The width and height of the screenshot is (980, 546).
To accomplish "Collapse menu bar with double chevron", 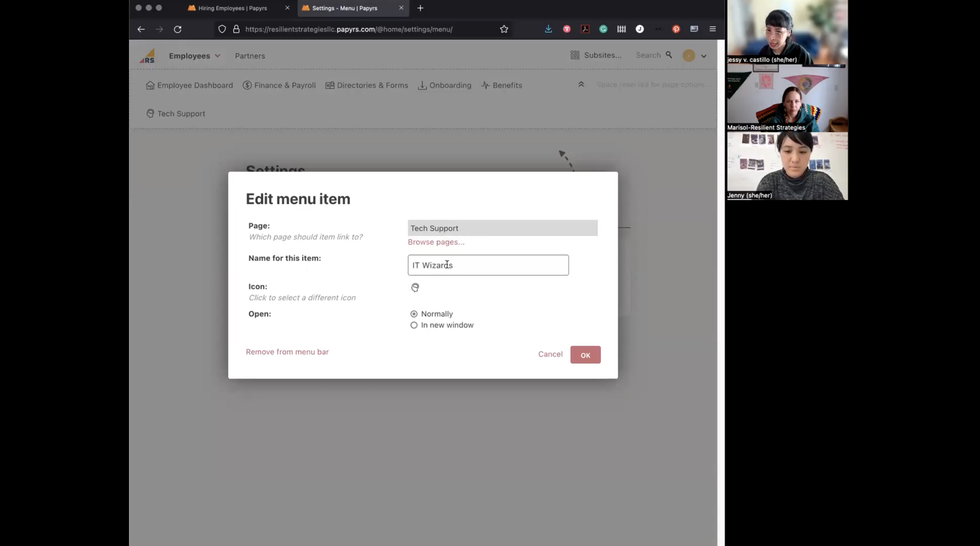I will pyautogui.click(x=581, y=84).
